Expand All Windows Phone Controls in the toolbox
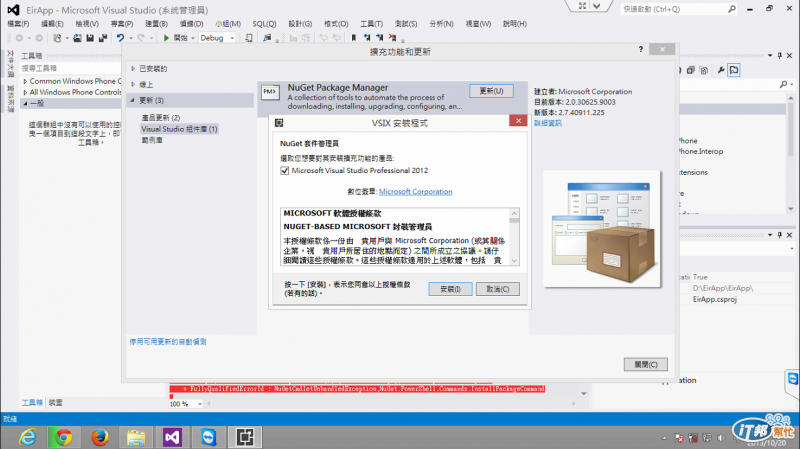The image size is (800, 449). coord(25,92)
